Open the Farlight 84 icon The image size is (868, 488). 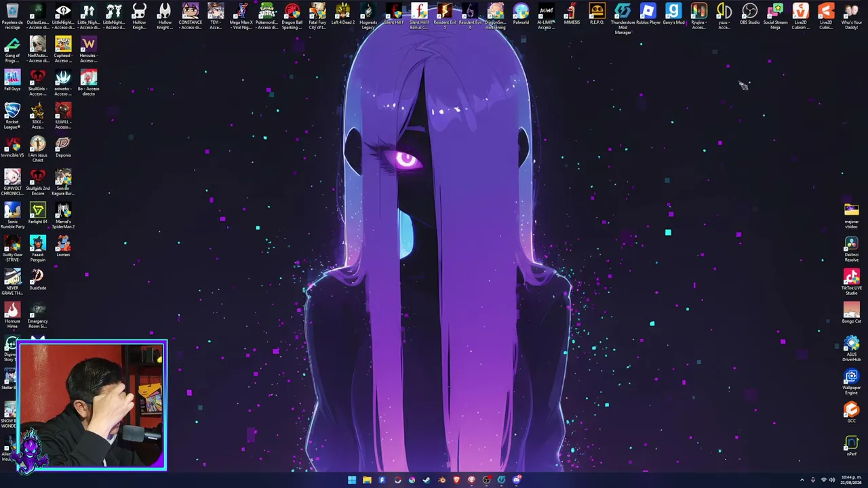pos(38,213)
